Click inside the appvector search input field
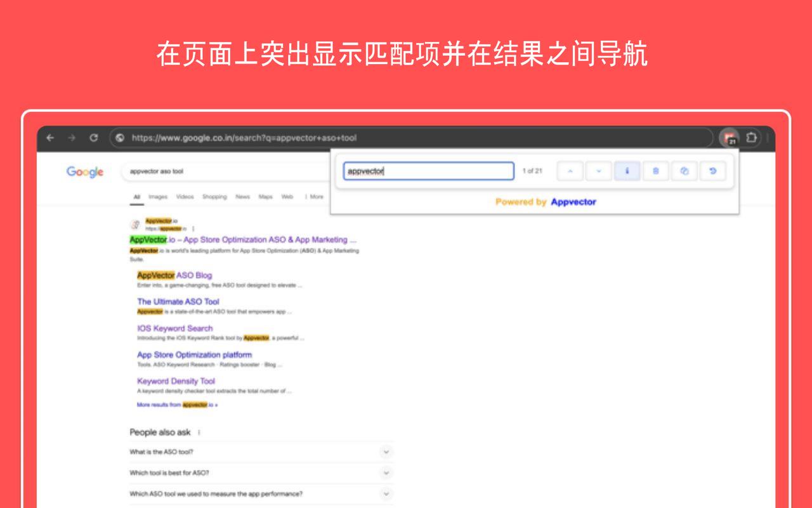This screenshot has width=812, height=508. point(428,171)
